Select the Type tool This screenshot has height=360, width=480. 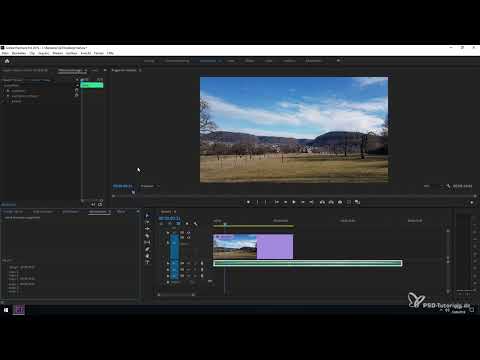pyautogui.click(x=147, y=262)
